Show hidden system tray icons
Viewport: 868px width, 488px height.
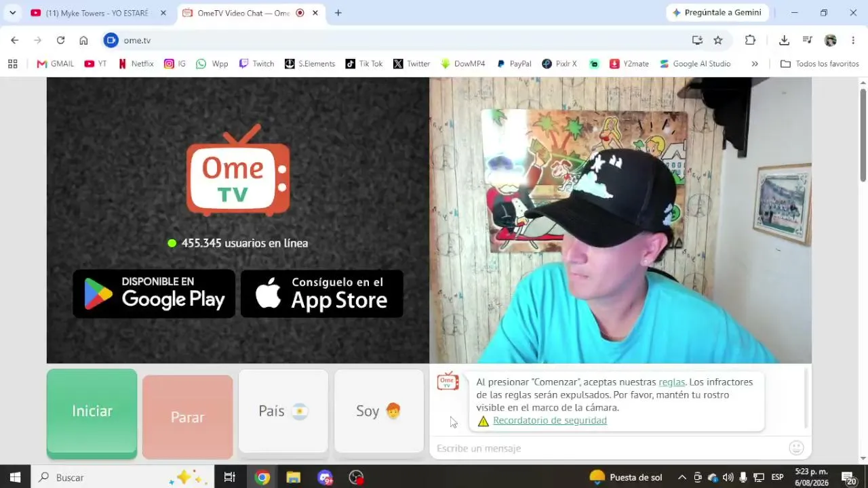tap(682, 477)
